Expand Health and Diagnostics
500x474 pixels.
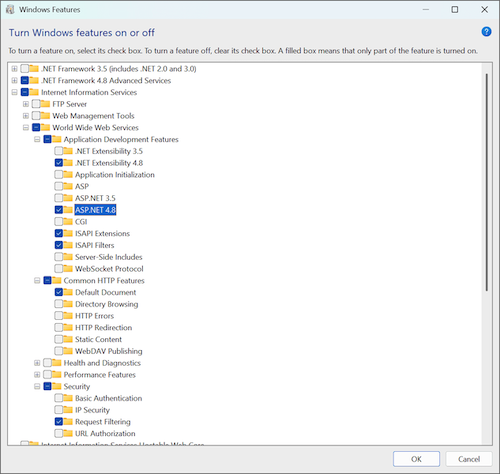(x=37, y=363)
